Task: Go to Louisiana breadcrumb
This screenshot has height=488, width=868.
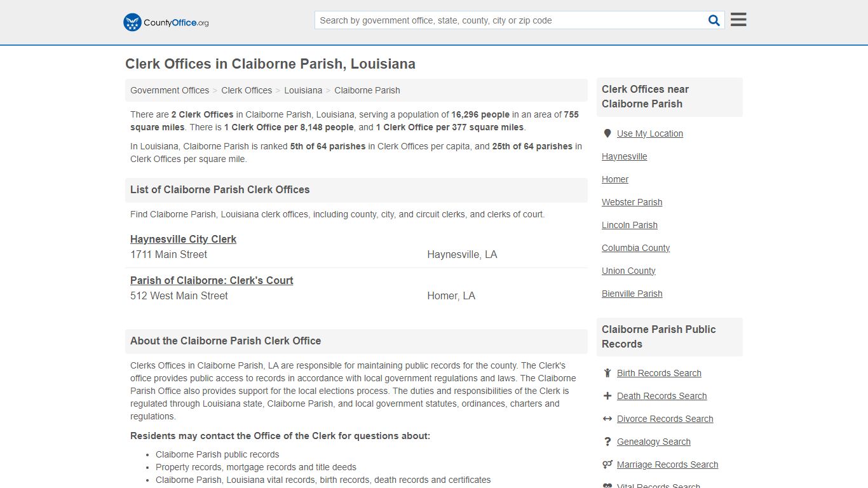Action: point(303,90)
